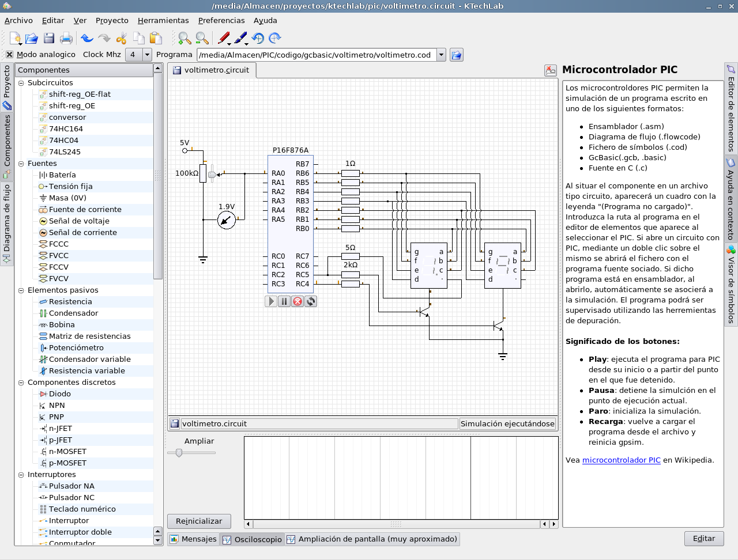
Task: Click the Play simulation button under the PIC
Action: 271,301
